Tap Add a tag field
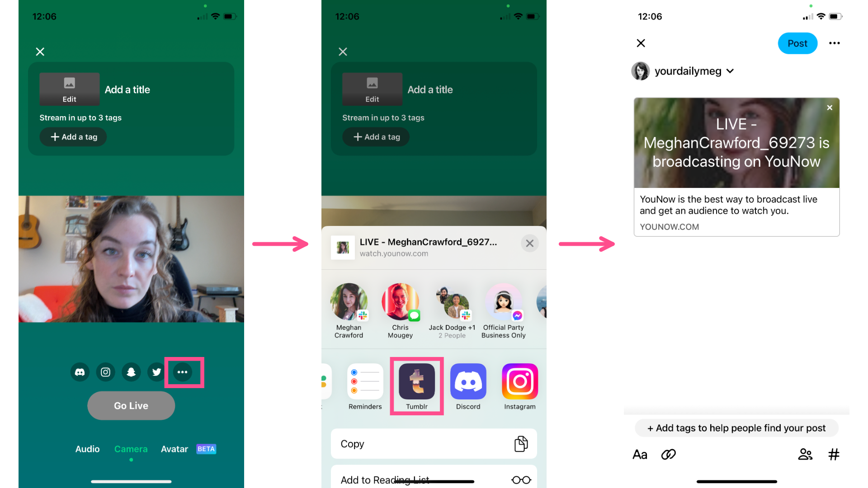This screenshot has height=488, width=868. (75, 136)
